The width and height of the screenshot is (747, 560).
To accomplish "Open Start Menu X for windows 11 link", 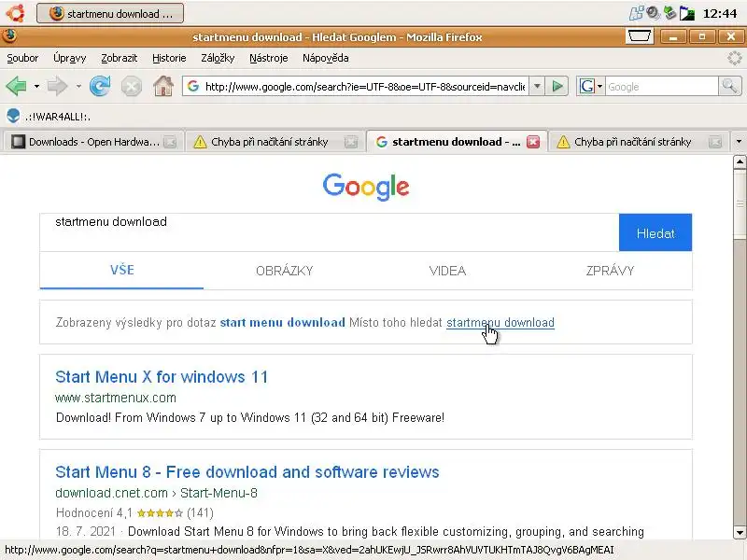I will [x=162, y=377].
